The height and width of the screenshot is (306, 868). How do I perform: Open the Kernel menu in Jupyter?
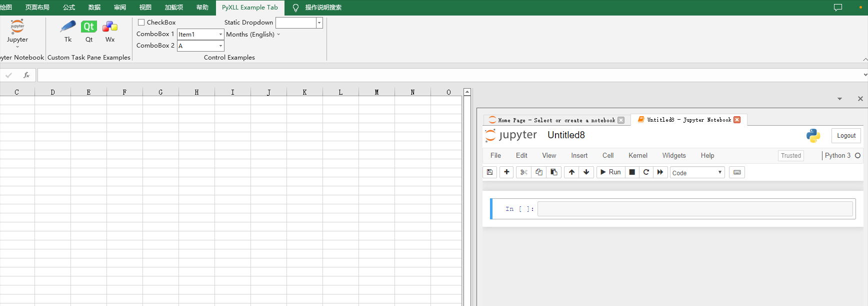coord(638,156)
